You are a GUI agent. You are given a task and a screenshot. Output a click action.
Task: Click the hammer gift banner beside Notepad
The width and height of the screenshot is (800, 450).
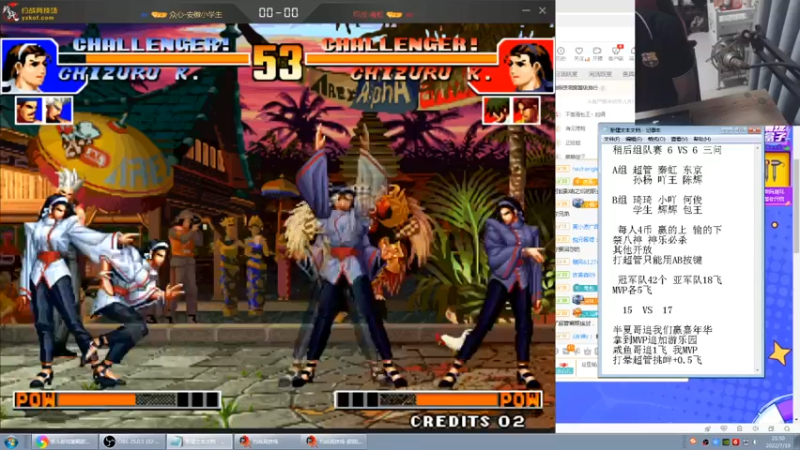click(x=777, y=171)
